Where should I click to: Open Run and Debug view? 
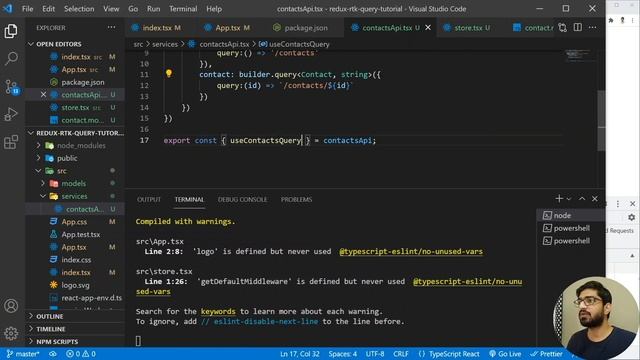tap(11, 114)
